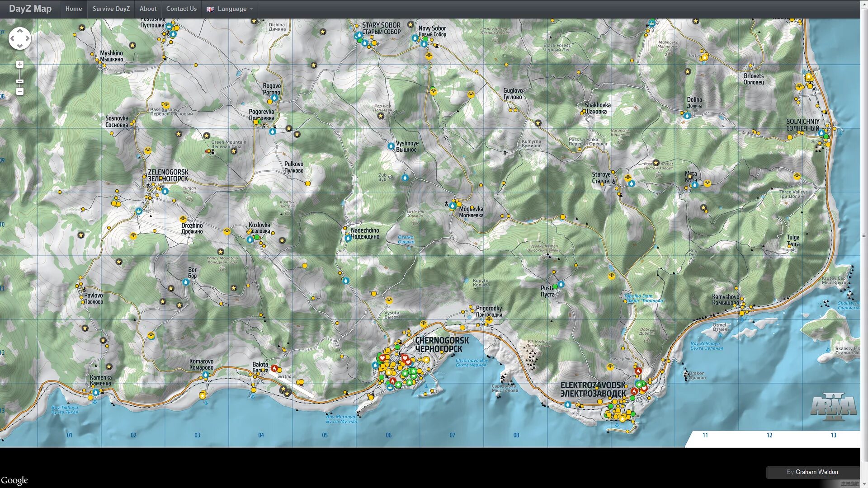Pan the map left with the arrow

coord(13,38)
